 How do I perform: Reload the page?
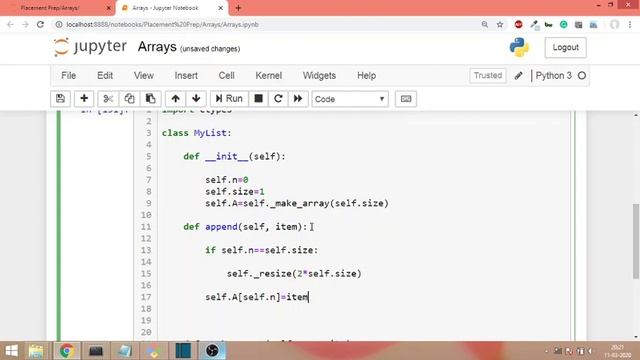click(x=40, y=24)
